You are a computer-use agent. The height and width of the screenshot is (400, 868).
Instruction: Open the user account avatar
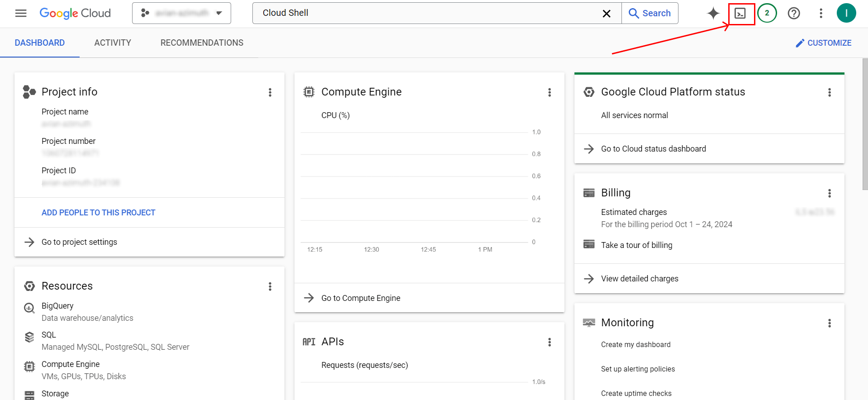(x=846, y=13)
